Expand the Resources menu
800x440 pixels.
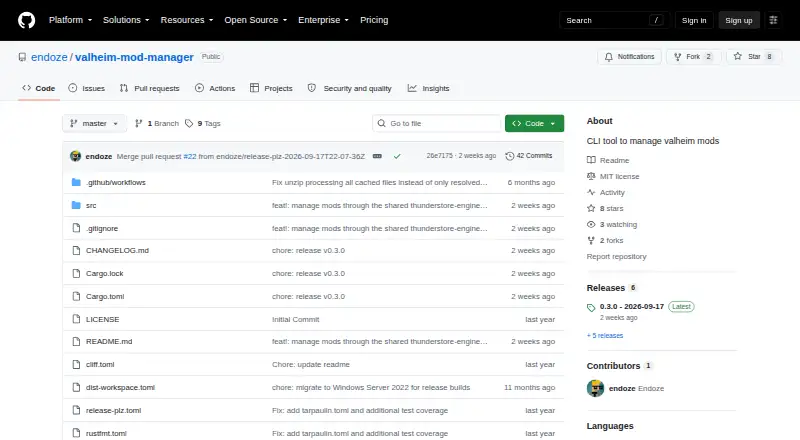point(187,20)
